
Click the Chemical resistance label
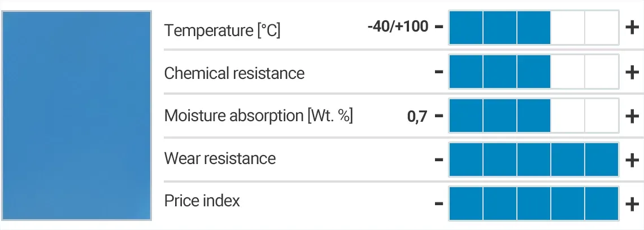tap(234, 73)
